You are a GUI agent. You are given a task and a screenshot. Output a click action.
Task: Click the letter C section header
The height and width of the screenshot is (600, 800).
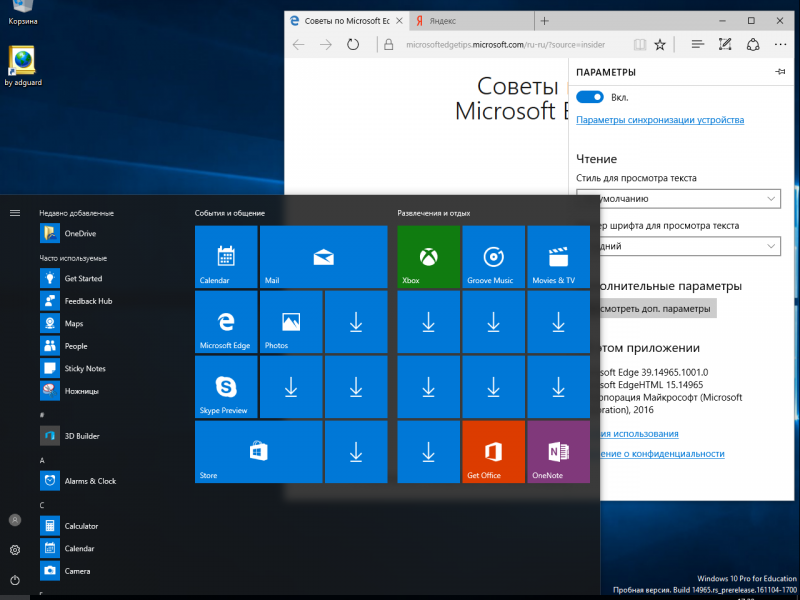[x=42, y=505]
